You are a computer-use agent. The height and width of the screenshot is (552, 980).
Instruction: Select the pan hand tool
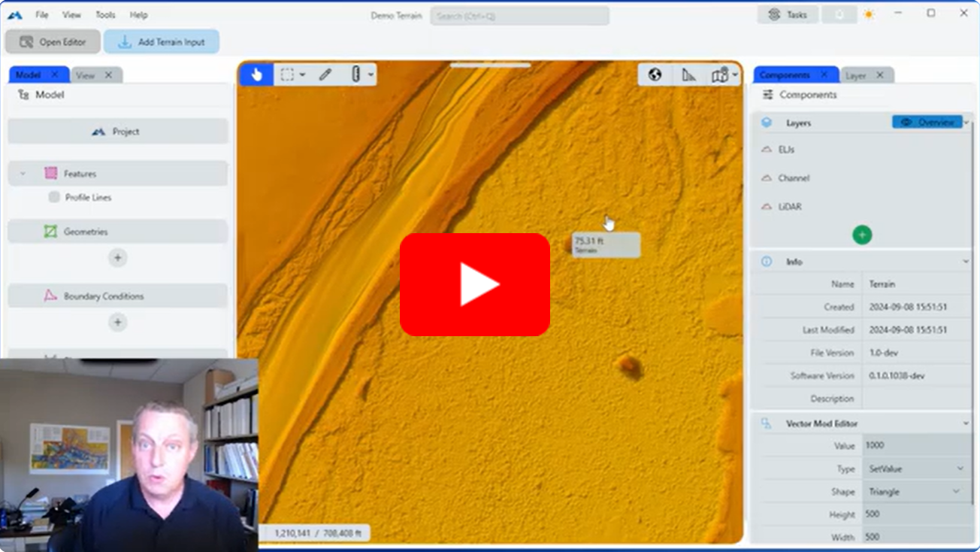click(x=257, y=74)
